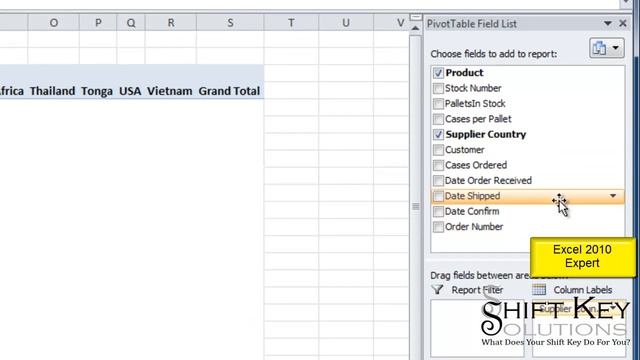The width and height of the screenshot is (640, 360).
Task: Click the Order Number field name
Action: [473, 227]
